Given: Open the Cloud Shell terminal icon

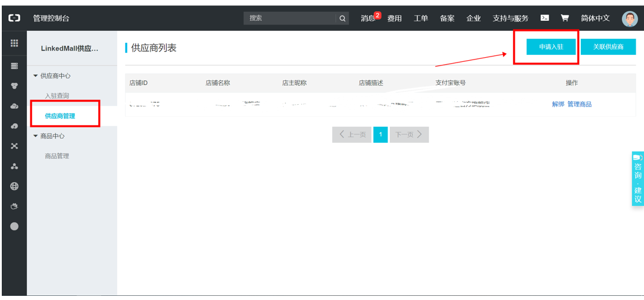Looking at the screenshot, I should (545, 18).
